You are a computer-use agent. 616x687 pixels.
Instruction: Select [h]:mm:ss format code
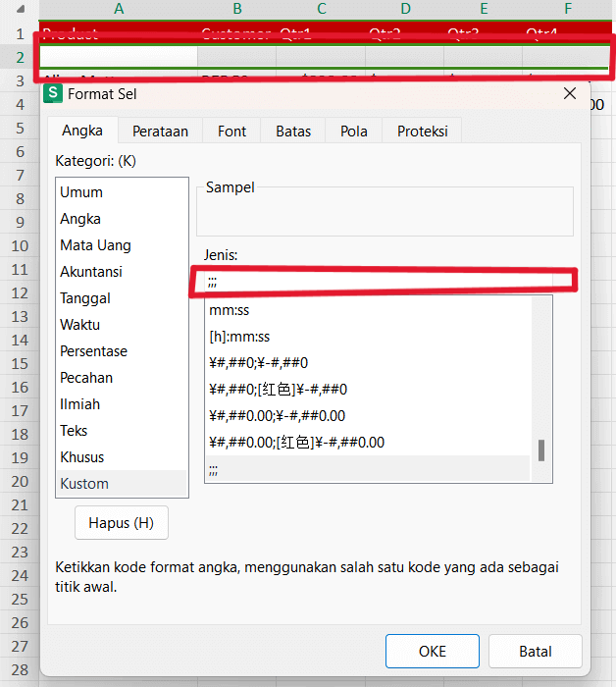pos(368,337)
